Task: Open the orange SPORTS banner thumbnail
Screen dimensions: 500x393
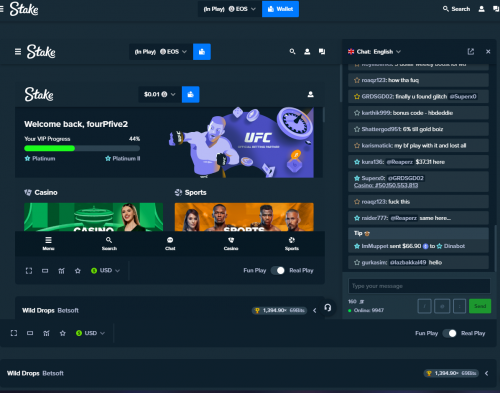Action: (x=244, y=217)
